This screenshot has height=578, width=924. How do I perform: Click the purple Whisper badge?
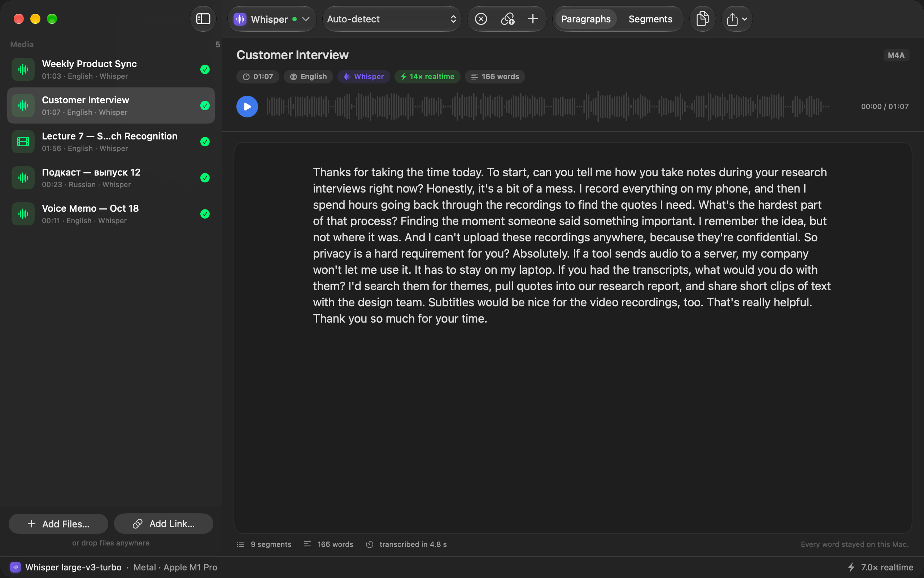(363, 77)
